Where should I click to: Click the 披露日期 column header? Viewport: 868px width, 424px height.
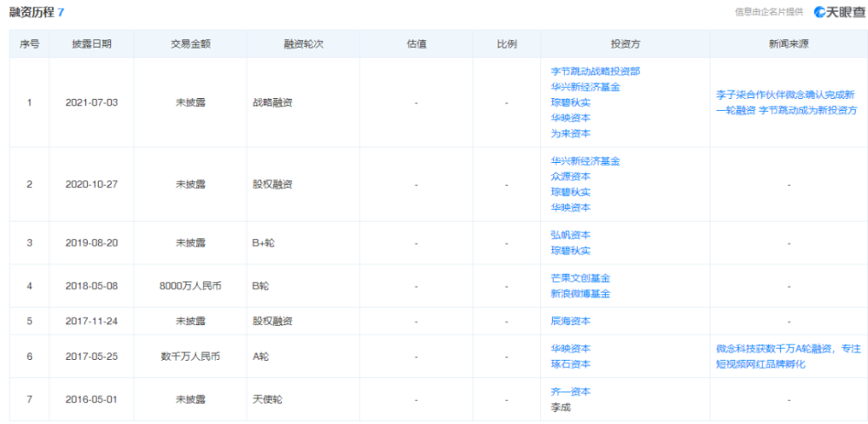[x=91, y=44]
